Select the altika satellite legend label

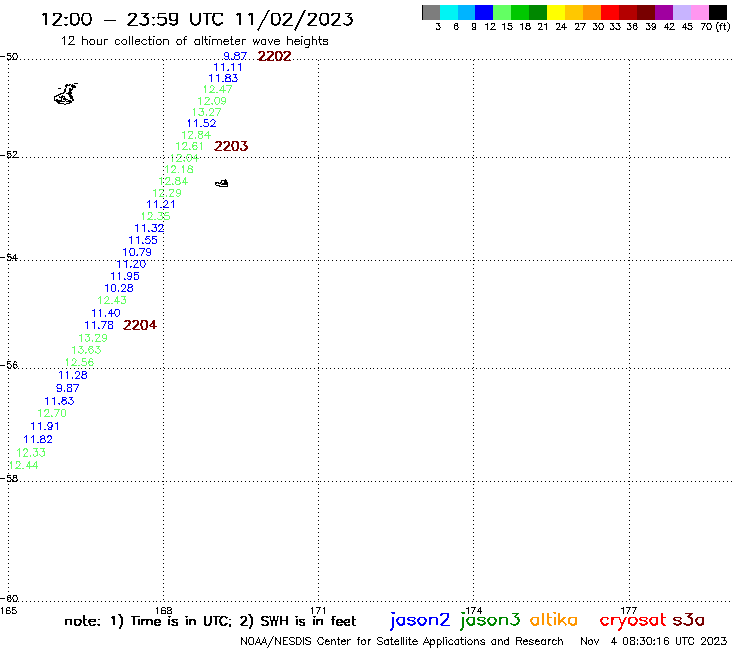pyautogui.click(x=554, y=619)
